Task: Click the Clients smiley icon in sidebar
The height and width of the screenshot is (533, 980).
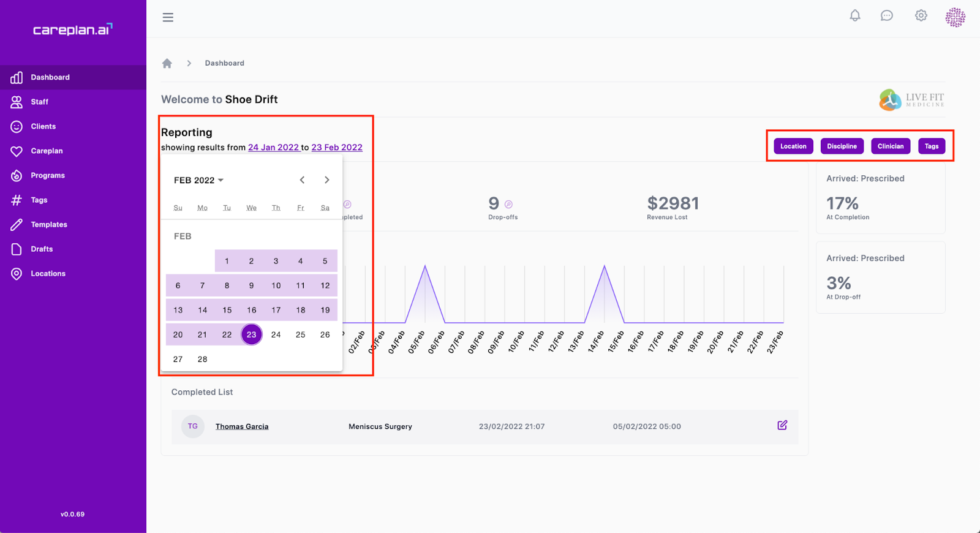Action: click(17, 126)
